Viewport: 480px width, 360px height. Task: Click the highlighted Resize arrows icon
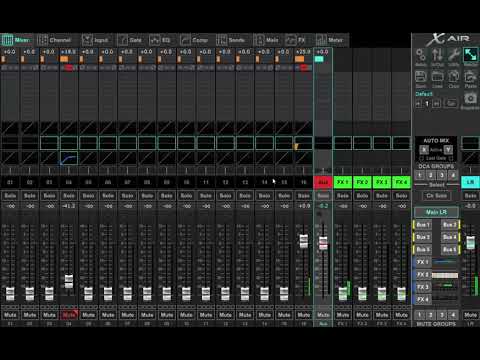coord(470,56)
